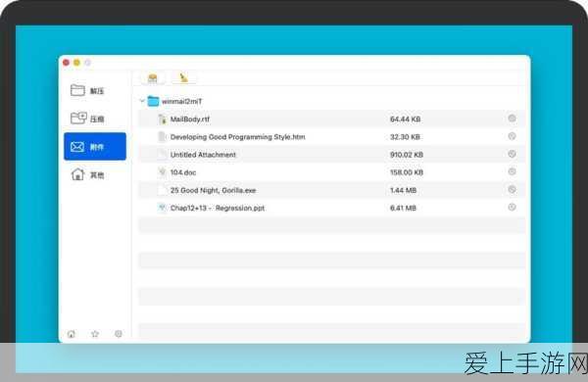Click Developing Good Programming Style.htm file

coord(237,137)
